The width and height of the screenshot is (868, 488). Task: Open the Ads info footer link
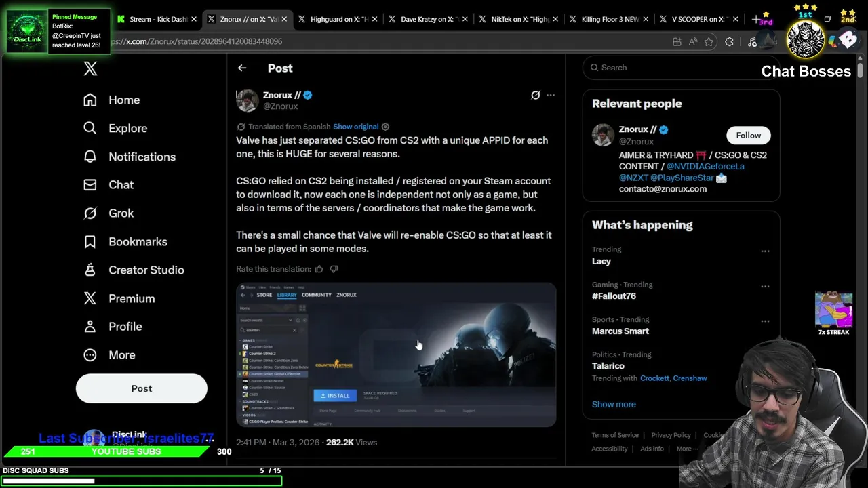pyautogui.click(x=652, y=449)
